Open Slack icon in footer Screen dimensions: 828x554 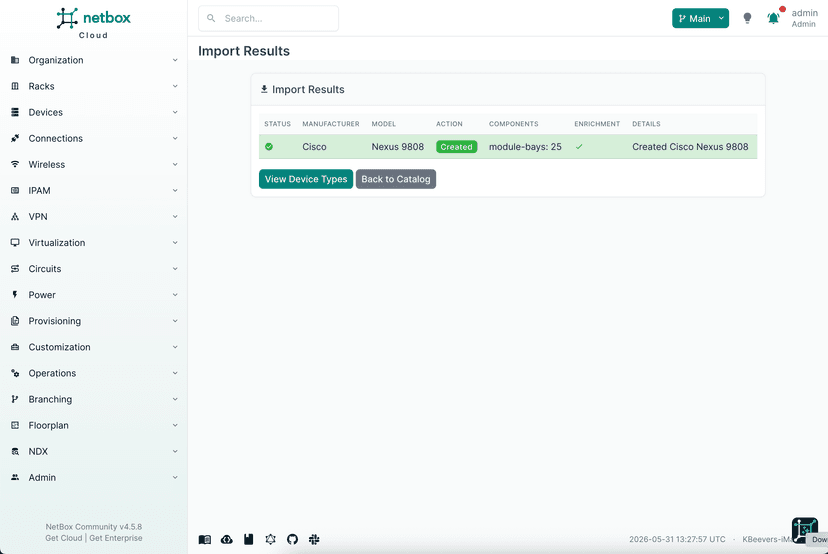coord(314,539)
